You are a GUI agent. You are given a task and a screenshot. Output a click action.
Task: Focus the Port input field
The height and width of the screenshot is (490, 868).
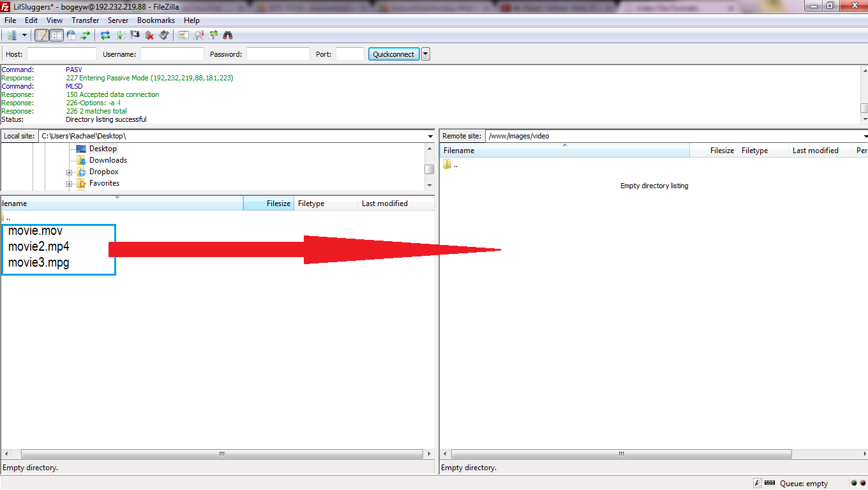tap(350, 54)
